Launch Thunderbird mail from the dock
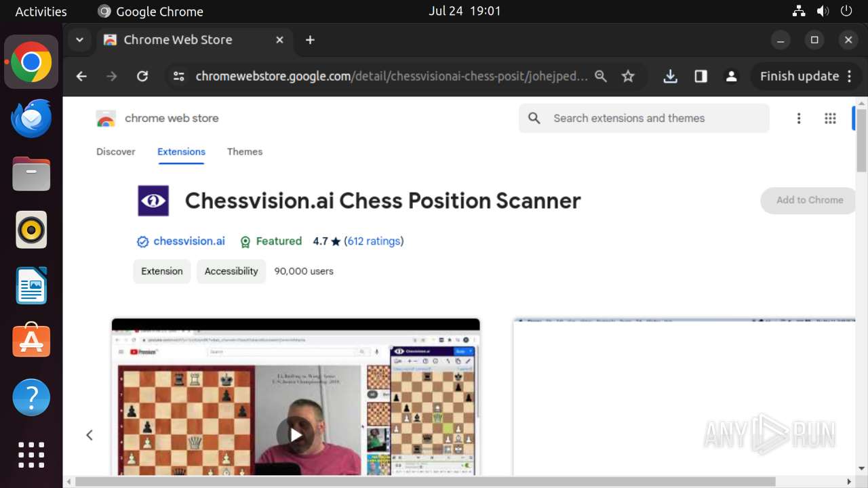Screen dimensions: 868x488 coord(31,119)
